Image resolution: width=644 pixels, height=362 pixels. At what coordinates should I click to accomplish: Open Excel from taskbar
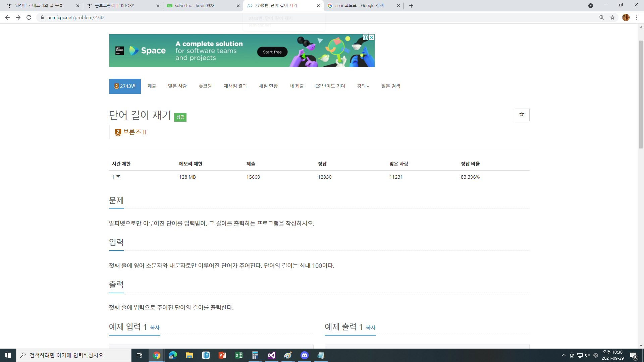click(x=239, y=355)
